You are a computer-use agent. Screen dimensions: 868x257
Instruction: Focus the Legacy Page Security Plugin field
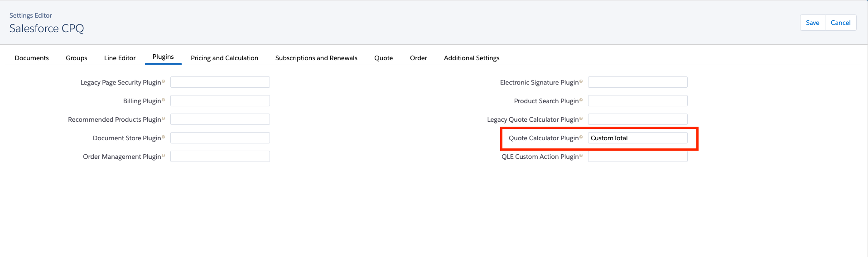click(x=220, y=82)
